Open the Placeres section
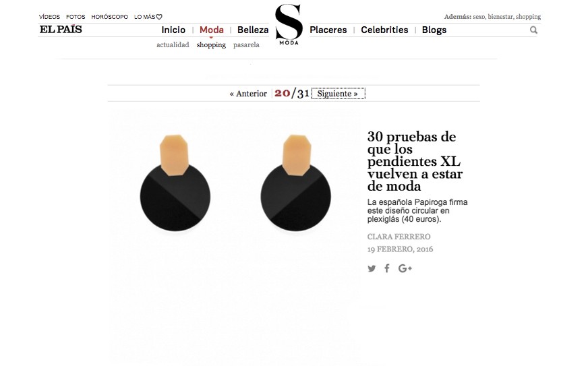This screenshot has width=588, height=366. pyautogui.click(x=328, y=30)
